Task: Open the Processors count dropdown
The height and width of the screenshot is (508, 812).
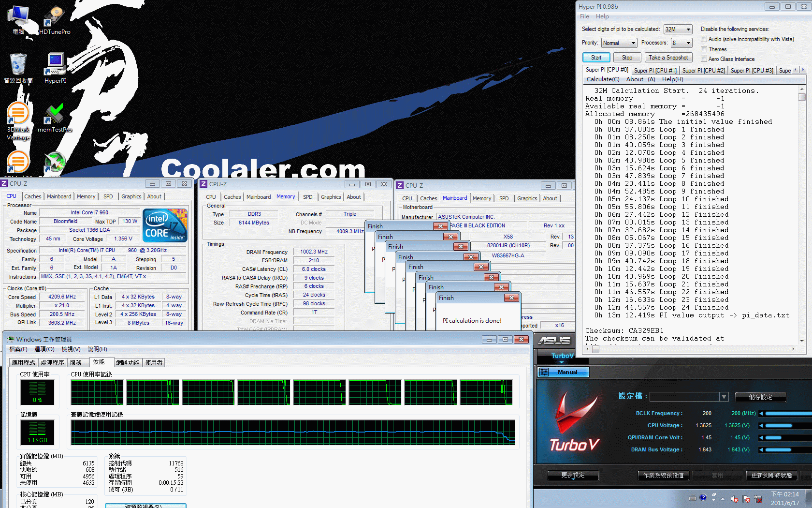Action: tap(681, 43)
